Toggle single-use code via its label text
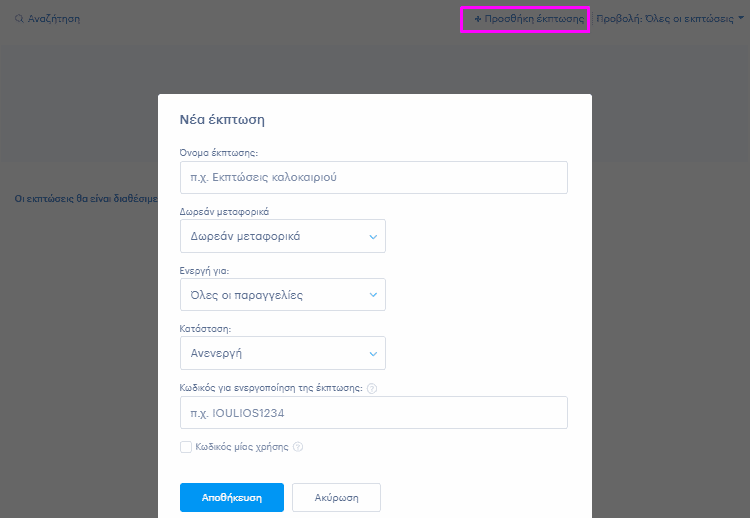Image resolution: width=750 pixels, height=518 pixels. [x=242, y=447]
